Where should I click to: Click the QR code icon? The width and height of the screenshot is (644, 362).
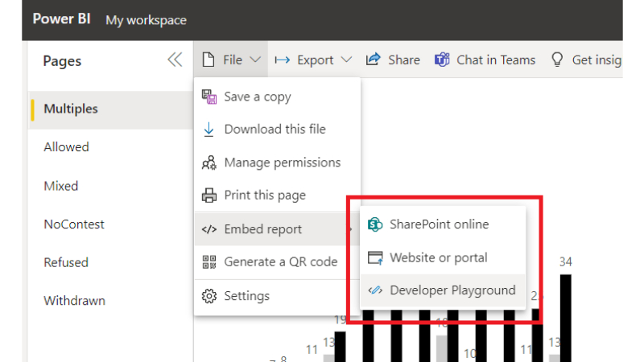(x=209, y=262)
